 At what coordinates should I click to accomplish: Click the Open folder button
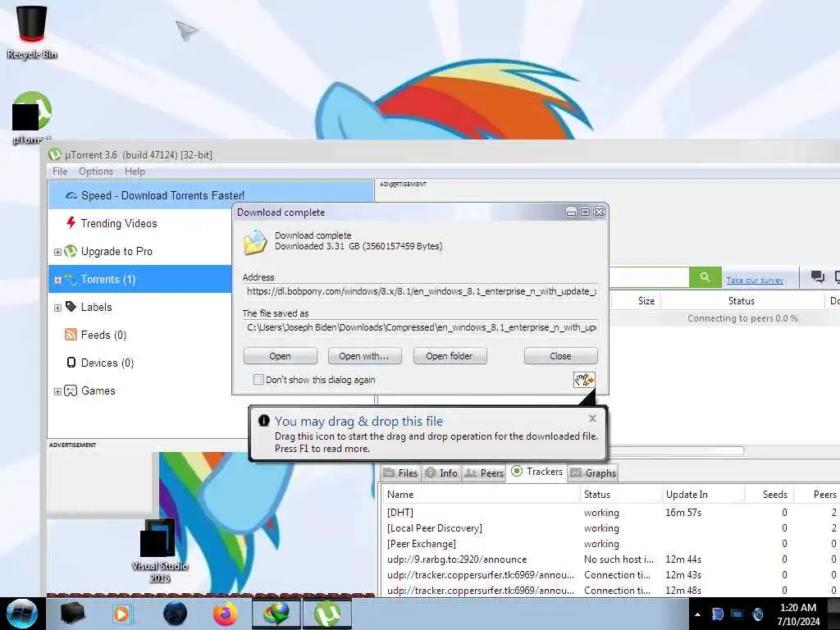[450, 356]
